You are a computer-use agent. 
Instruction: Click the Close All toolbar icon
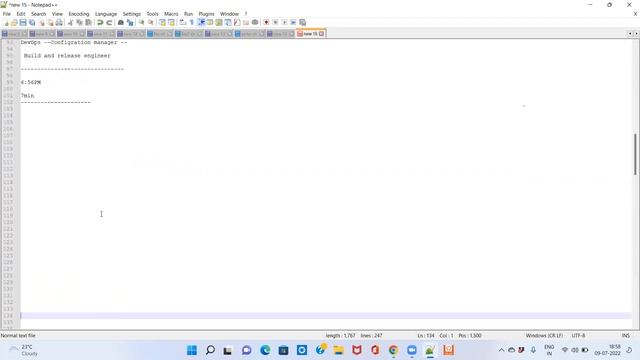(50, 22)
